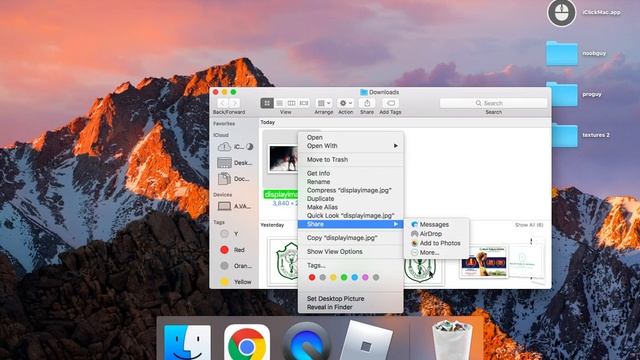Choose Move to Trash
This screenshot has width=640, height=360.
click(x=351, y=160)
